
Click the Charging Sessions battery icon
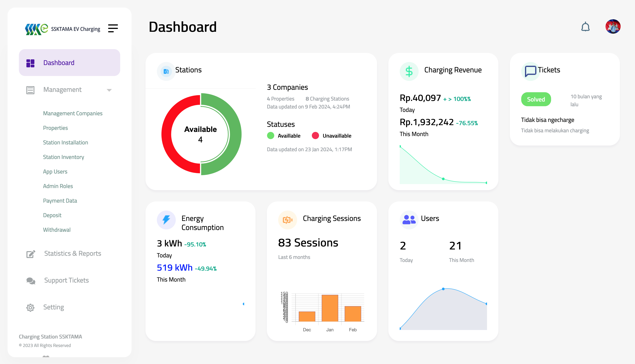287,220
